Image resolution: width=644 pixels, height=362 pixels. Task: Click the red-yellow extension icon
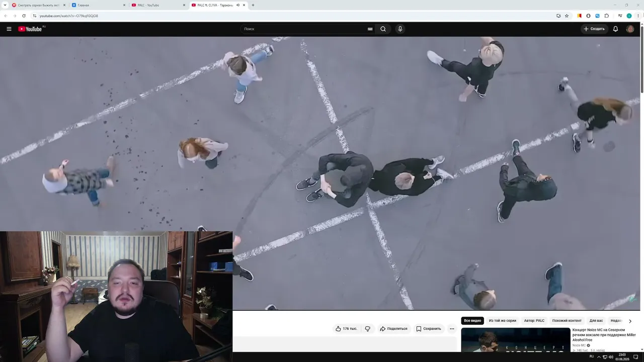(x=579, y=16)
